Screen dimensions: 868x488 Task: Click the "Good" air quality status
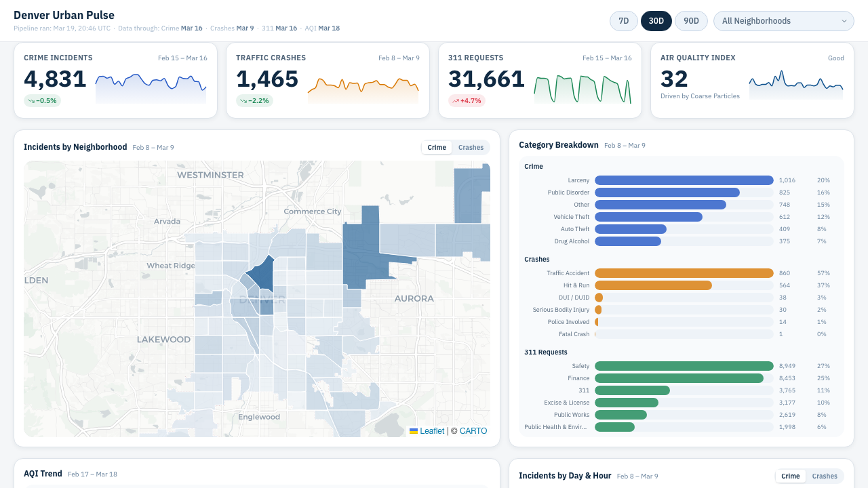pos(836,58)
